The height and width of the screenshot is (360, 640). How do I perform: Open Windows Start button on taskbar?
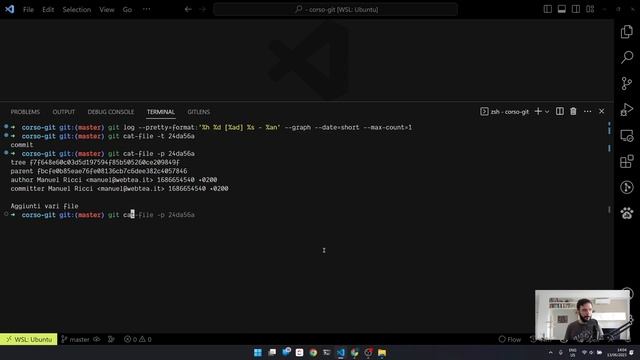click(258, 352)
